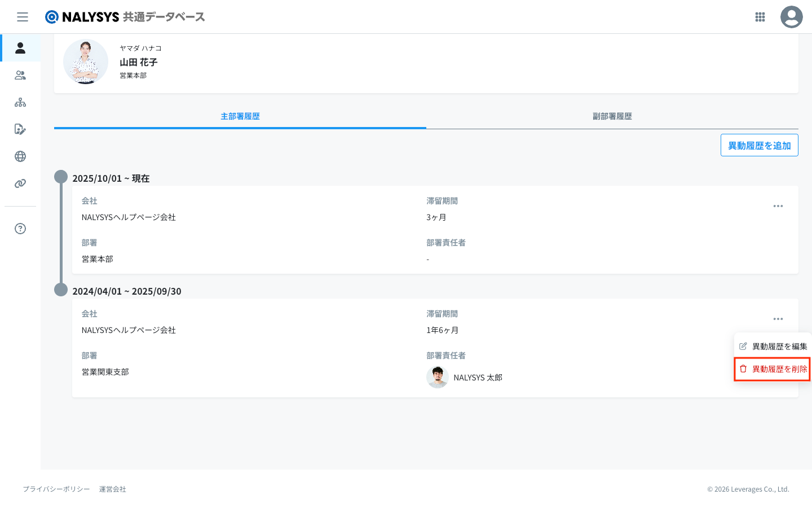This screenshot has width=812, height=508.
Task: Open the プライバシーポリシー footer link
Action: 56,489
